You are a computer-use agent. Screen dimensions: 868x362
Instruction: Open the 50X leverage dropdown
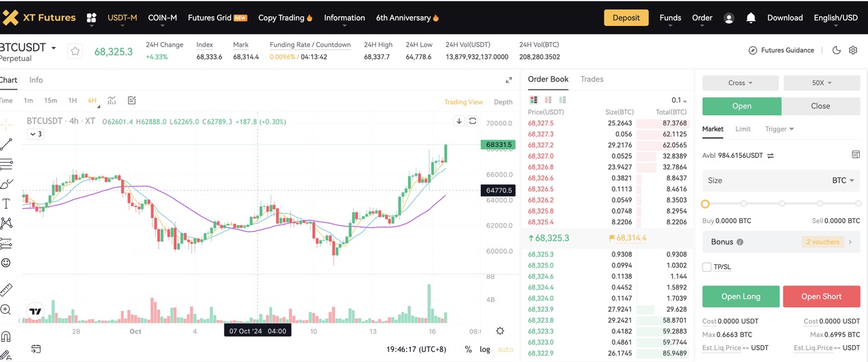point(821,83)
